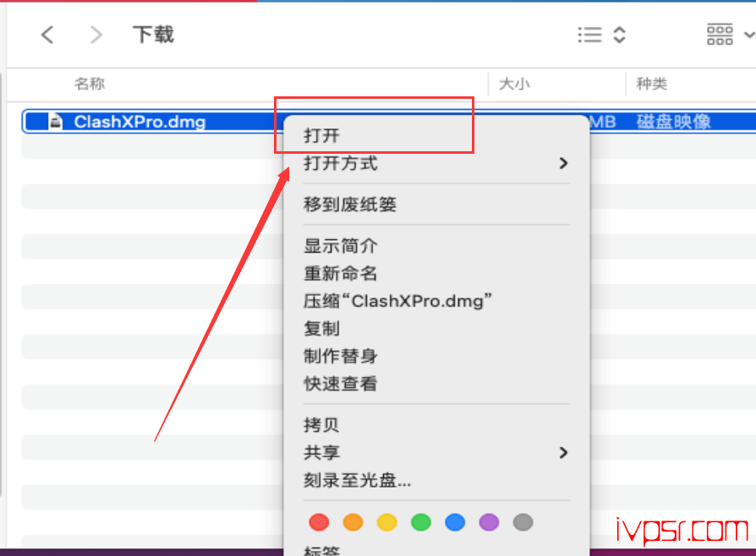This screenshot has width=756, height=556.
Task: Apply the blue tag color
Action: [455, 522]
